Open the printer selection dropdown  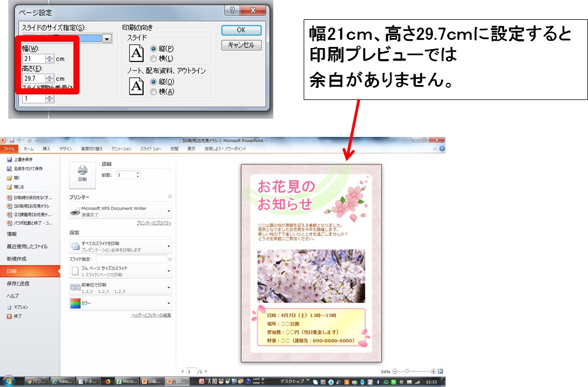coord(169,210)
